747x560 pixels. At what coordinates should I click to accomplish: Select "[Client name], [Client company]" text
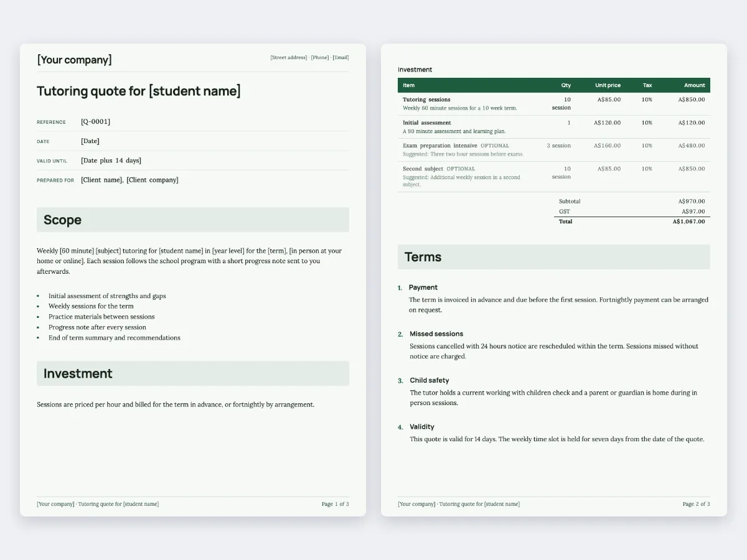pos(129,180)
